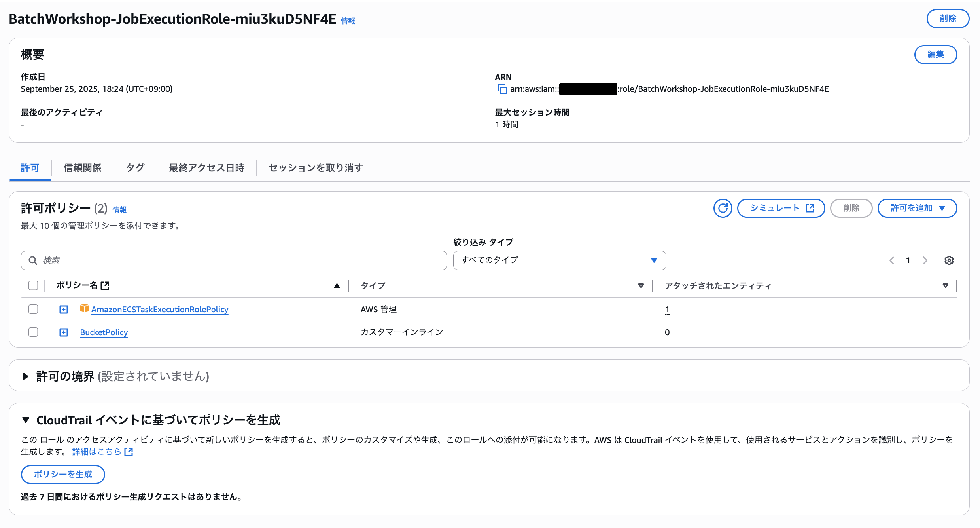Sort by アタッチされたエンティティ column arrow
This screenshot has width=980, height=528.
pyautogui.click(x=946, y=286)
